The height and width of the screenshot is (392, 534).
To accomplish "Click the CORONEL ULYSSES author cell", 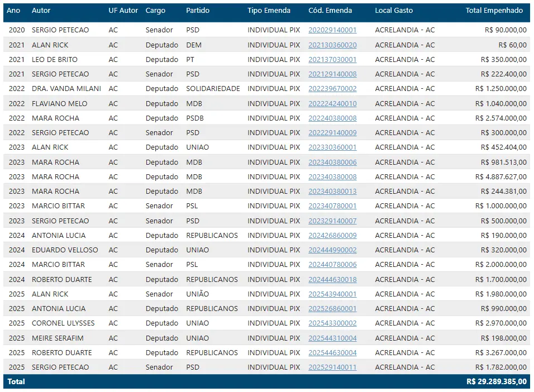I will click(x=63, y=323).
